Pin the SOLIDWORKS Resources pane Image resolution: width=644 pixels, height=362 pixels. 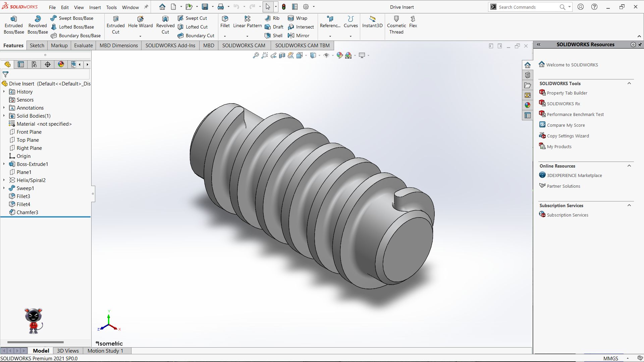pos(640,45)
